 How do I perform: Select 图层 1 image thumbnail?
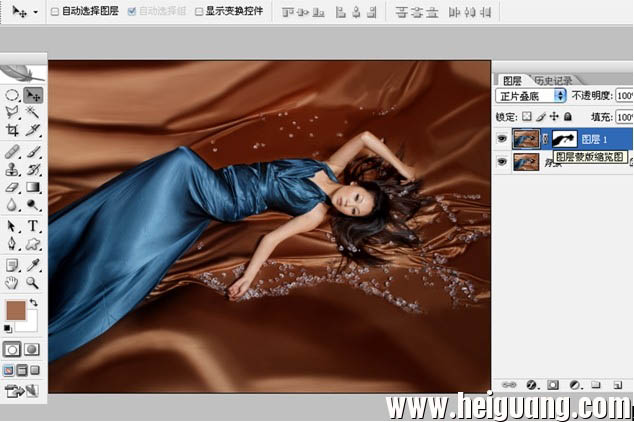coord(526,139)
